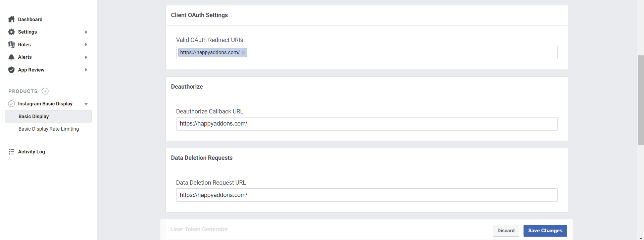Click the Valid OAuth Redirect URIs label
The image size is (644, 240).
point(209,40)
